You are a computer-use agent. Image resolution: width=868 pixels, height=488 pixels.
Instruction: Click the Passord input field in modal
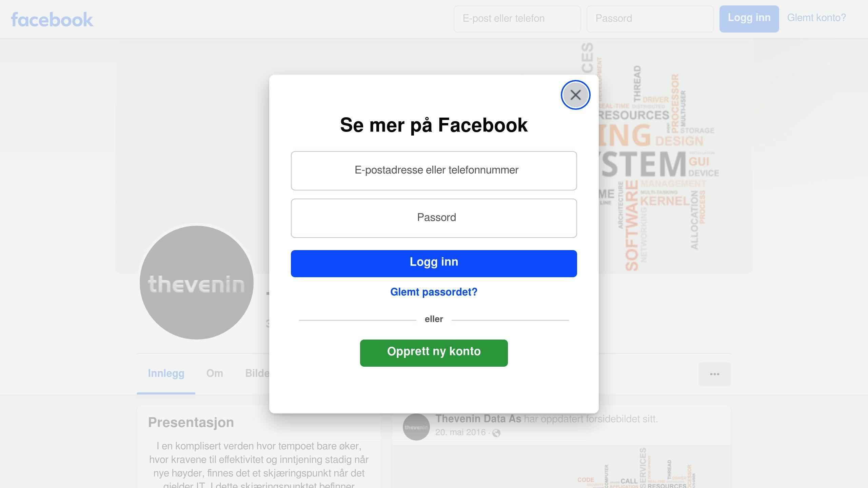pyautogui.click(x=434, y=218)
